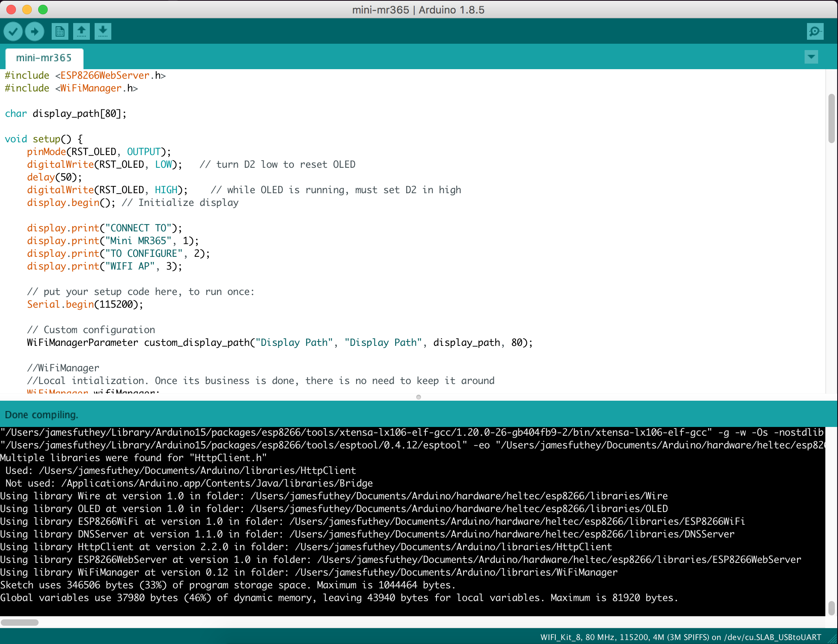Open a sketch with the Open icon

pos(81,31)
